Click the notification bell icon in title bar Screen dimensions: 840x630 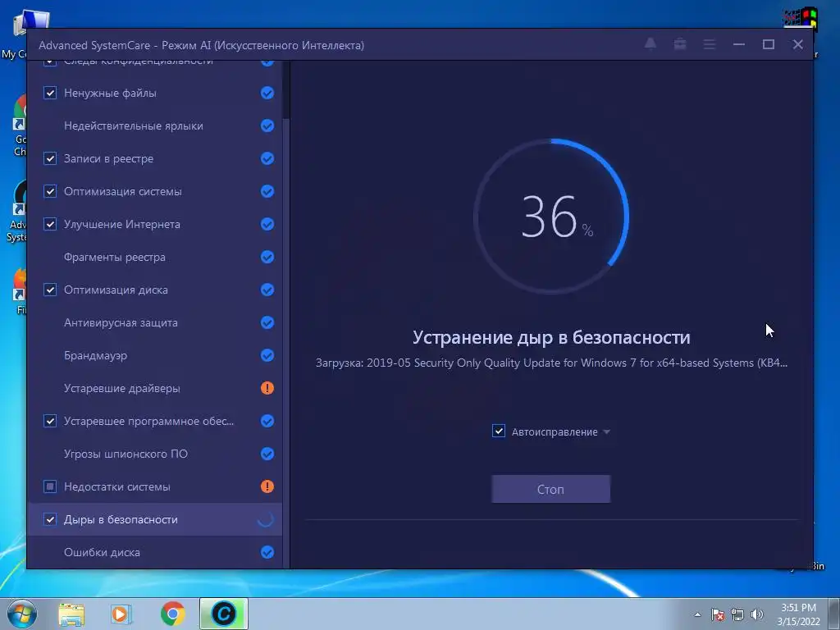pos(650,44)
